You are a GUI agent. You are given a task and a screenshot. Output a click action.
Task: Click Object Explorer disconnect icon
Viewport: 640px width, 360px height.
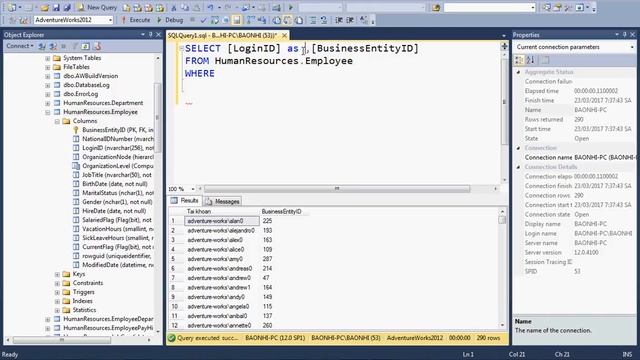click(x=53, y=46)
